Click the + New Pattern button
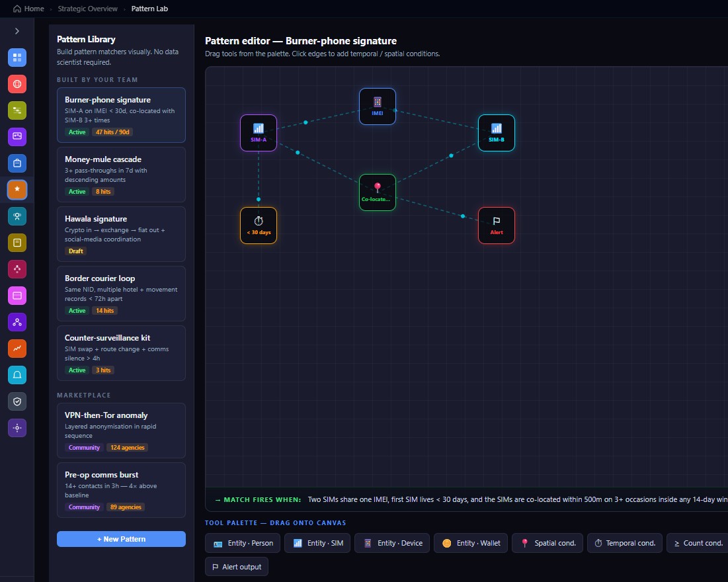The image size is (728, 582). click(121, 539)
